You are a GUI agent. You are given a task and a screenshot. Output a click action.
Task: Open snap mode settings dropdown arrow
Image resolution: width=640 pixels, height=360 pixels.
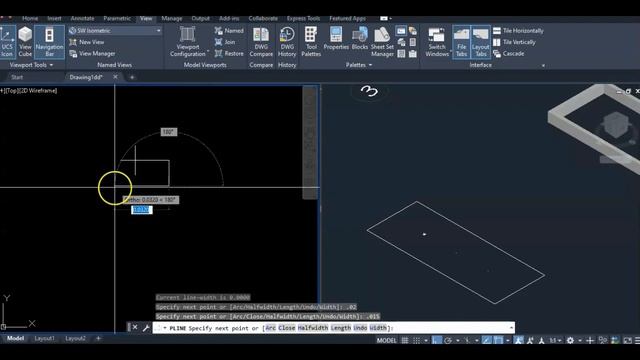(x=426, y=340)
